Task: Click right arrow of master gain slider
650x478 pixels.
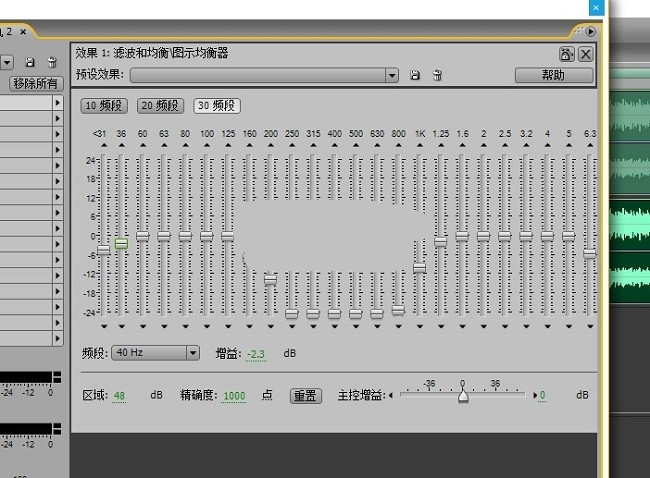Action: [535, 396]
